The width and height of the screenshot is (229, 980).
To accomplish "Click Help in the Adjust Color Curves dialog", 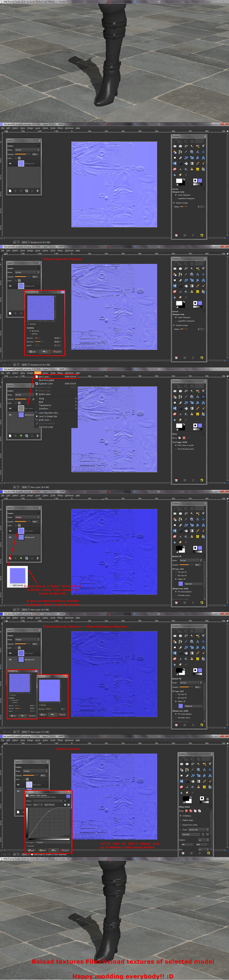I will 31,851.
